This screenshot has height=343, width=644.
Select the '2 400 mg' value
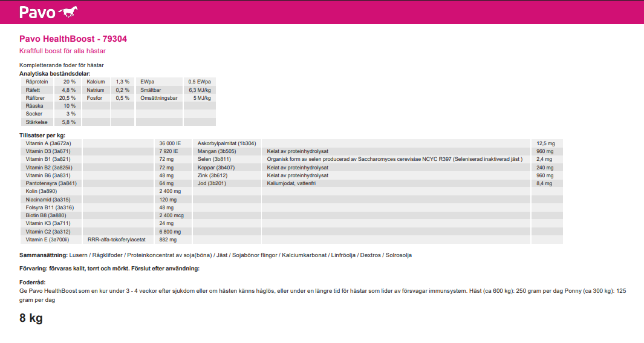click(x=170, y=191)
